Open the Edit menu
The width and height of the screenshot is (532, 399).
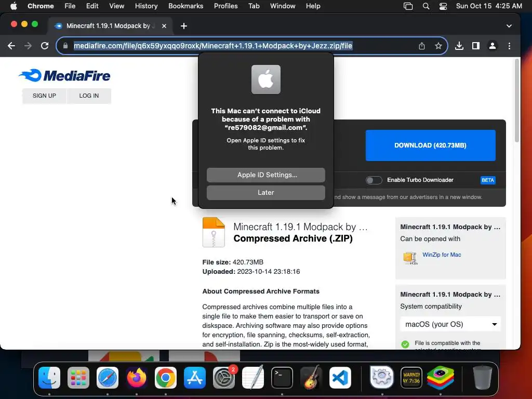click(x=92, y=6)
